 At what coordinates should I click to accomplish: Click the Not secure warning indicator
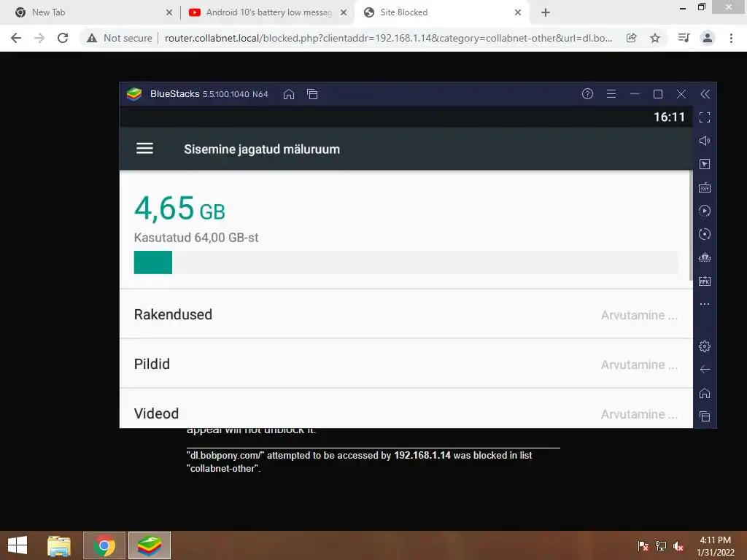119,38
